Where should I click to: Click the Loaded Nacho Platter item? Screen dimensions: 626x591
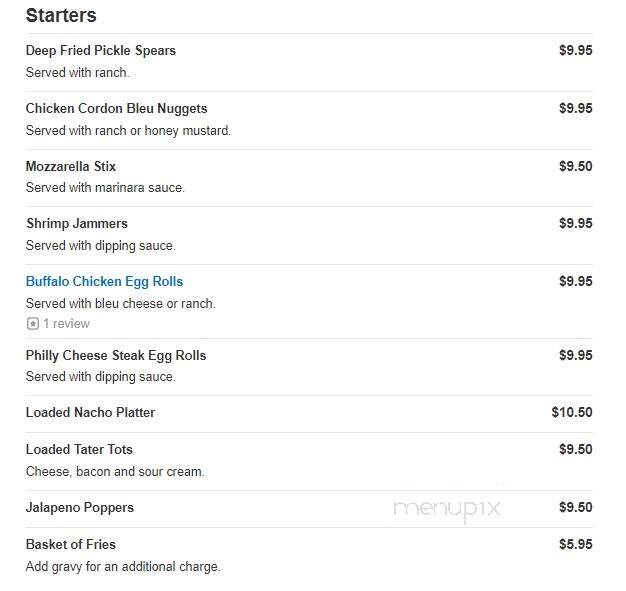click(90, 413)
